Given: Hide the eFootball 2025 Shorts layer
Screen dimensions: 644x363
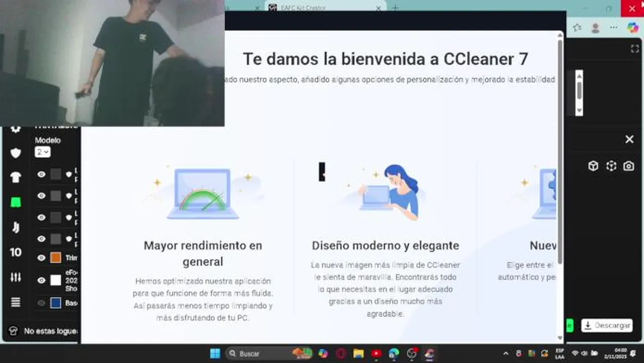Looking at the screenshot, I should (x=41, y=280).
